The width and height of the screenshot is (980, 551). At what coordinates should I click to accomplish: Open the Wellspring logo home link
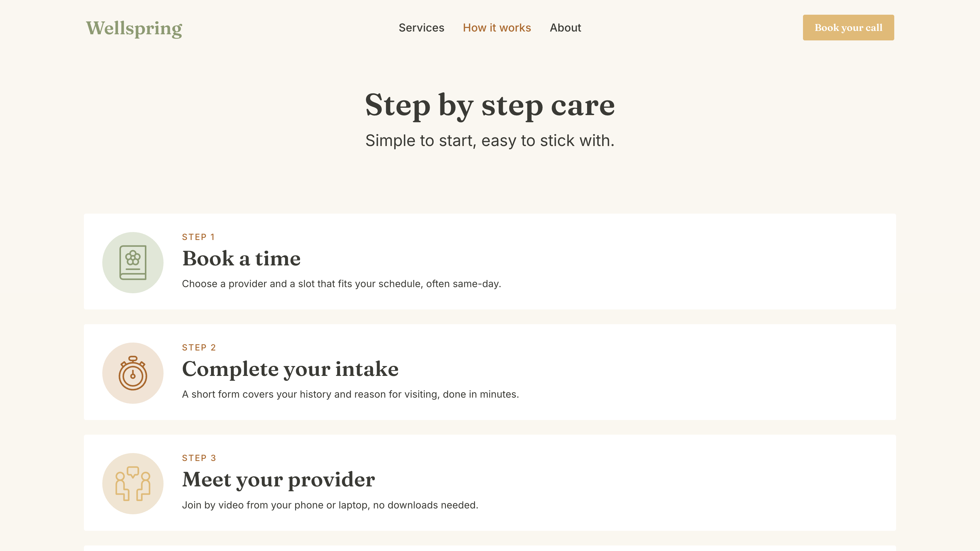pos(134,28)
